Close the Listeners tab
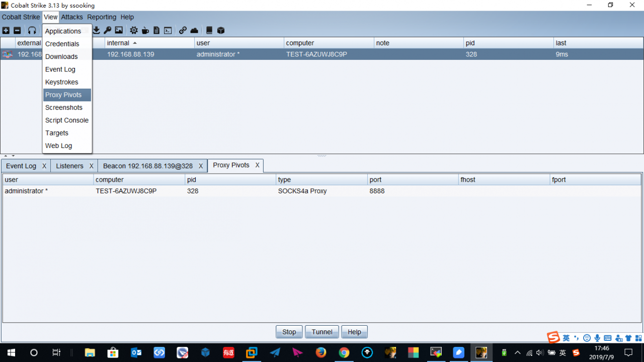The width and height of the screenshot is (644, 362). click(x=92, y=166)
